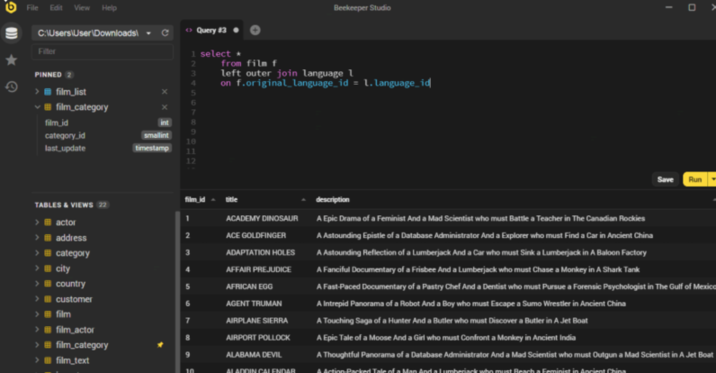Refresh the database connection
This screenshot has height=373, width=716.
tap(165, 33)
